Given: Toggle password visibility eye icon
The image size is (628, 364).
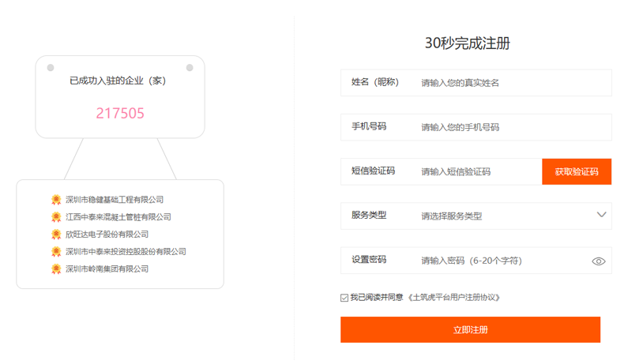Looking at the screenshot, I should click(599, 261).
